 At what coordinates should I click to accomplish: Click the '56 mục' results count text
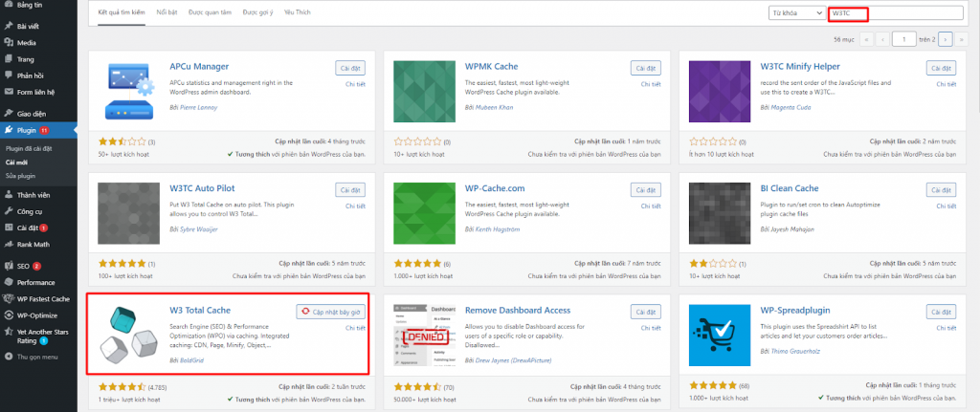(844, 39)
